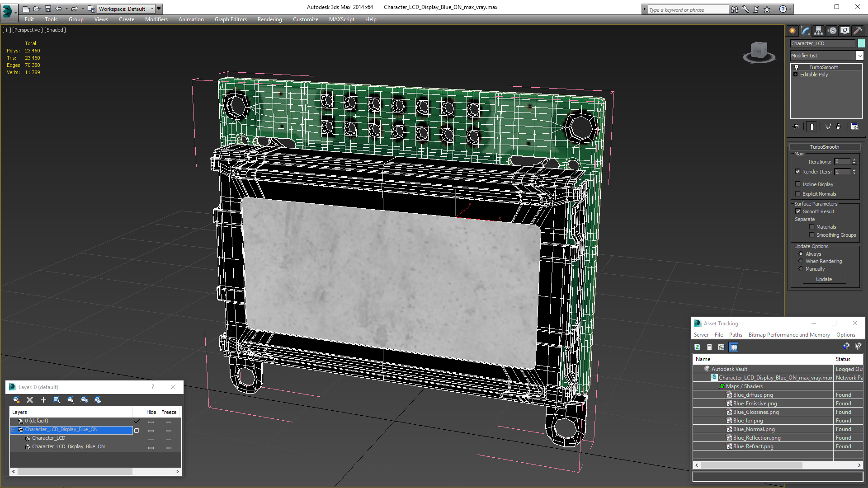Screen dimensions: 868x488
Task: Open the Motion panel tab
Action: (832, 31)
